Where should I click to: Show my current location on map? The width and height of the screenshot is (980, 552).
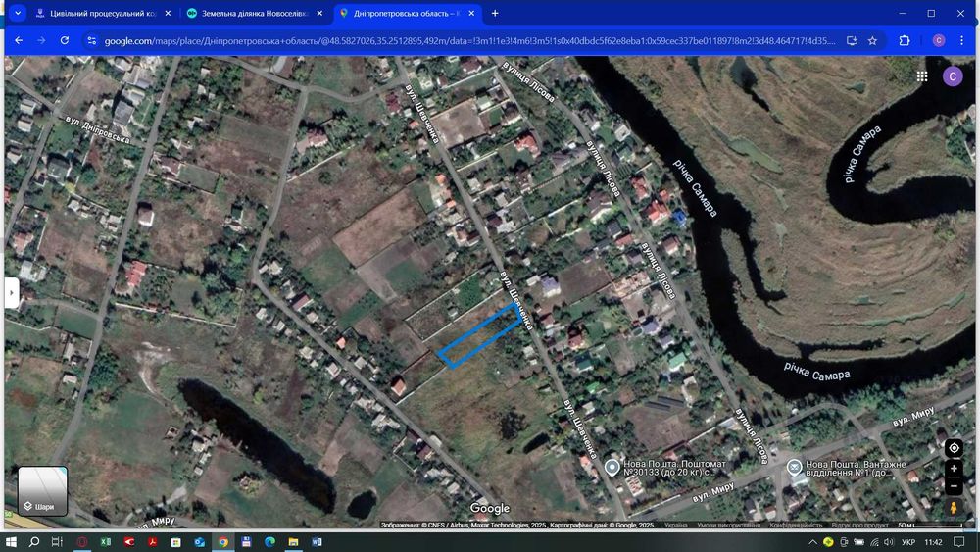(954, 448)
